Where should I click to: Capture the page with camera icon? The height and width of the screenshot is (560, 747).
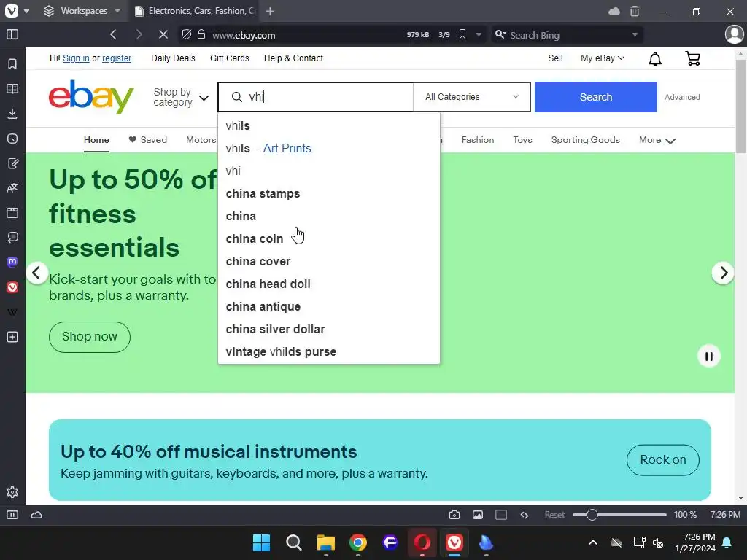(x=454, y=515)
